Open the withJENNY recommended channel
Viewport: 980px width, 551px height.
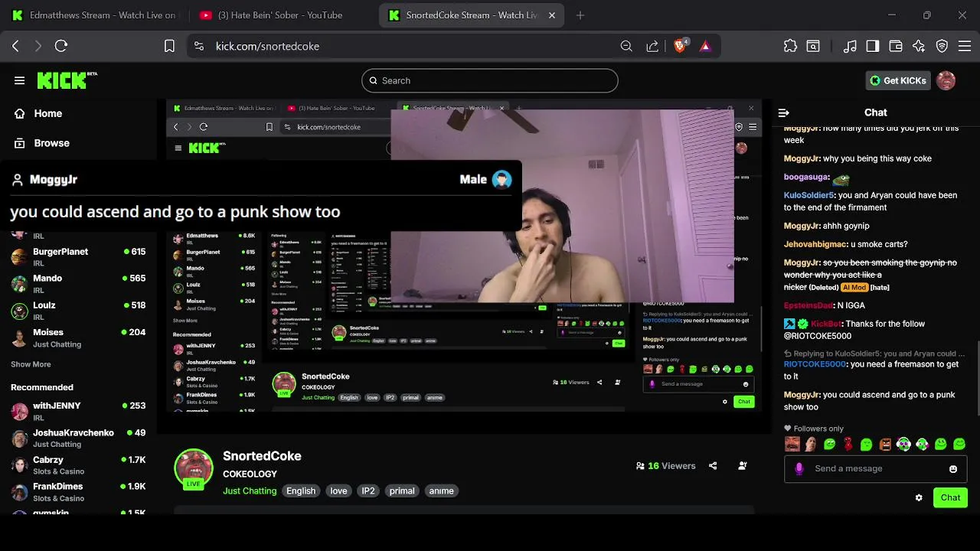pyautogui.click(x=78, y=411)
